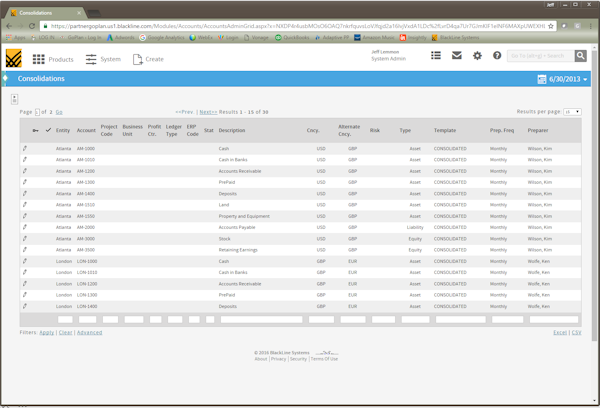The height and width of the screenshot is (408, 600).
Task: Click the calendar icon beside 6/30/2013
Action: pyautogui.click(x=542, y=79)
